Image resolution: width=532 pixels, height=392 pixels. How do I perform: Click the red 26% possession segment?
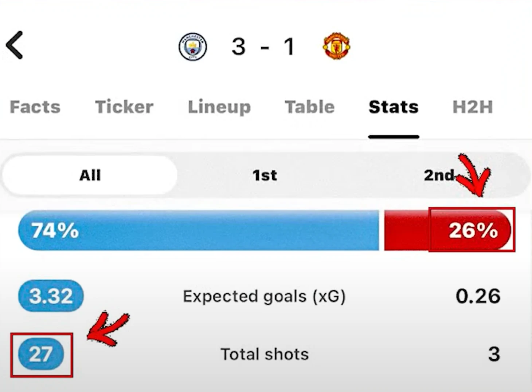tap(448, 230)
